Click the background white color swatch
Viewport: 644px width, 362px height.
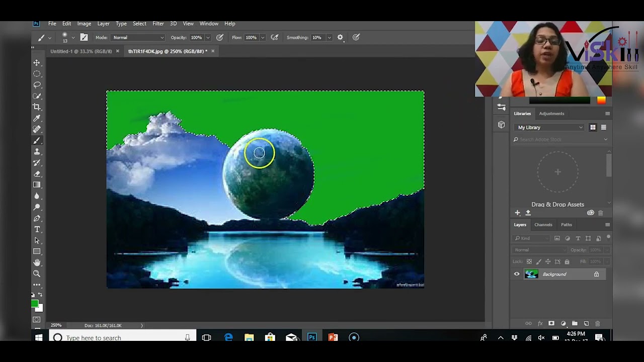40,308
